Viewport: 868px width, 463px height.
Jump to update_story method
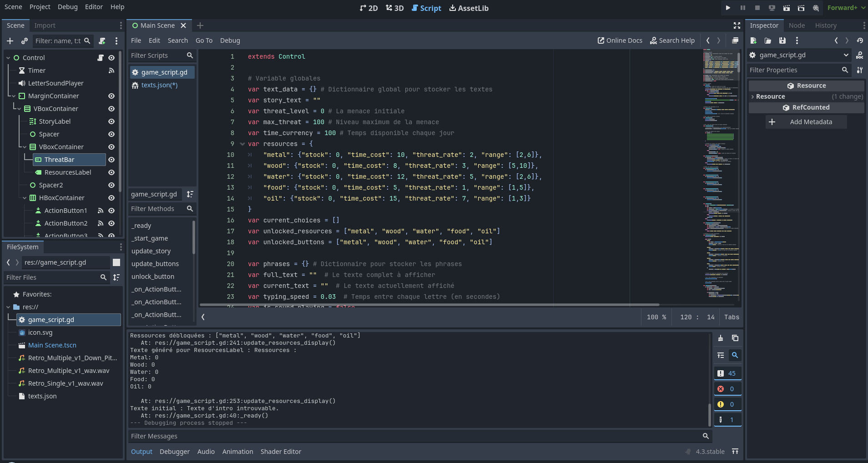[x=151, y=251]
